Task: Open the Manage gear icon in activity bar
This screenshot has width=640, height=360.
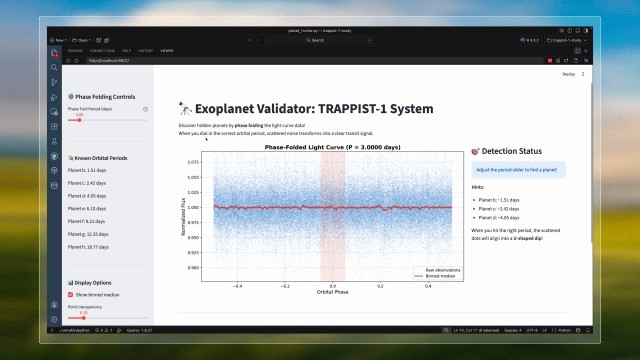Action: click(x=54, y=319)
